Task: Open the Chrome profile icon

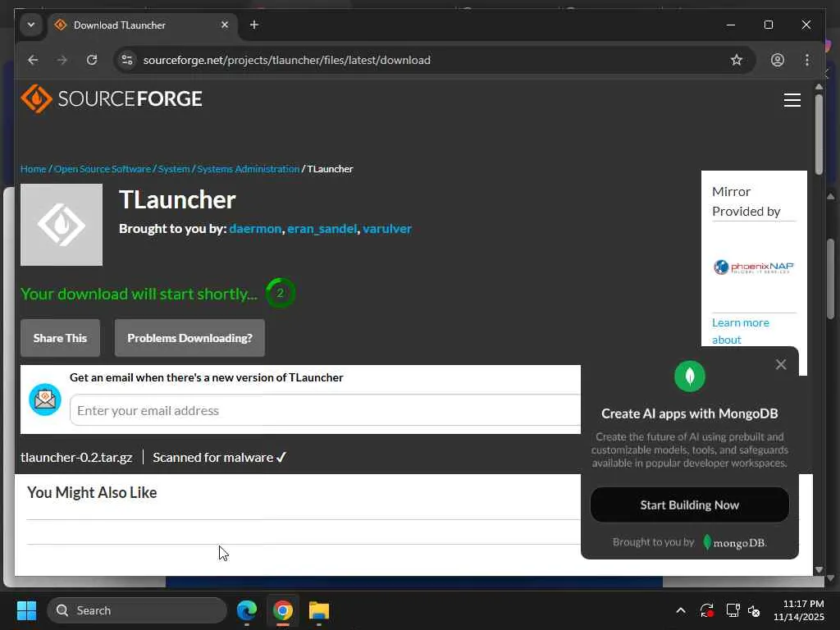Action: 778,60
